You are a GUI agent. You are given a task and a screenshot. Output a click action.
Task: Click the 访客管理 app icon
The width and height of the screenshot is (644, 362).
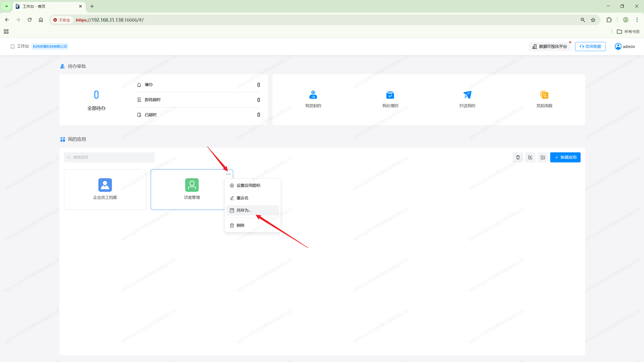[192, 185]
